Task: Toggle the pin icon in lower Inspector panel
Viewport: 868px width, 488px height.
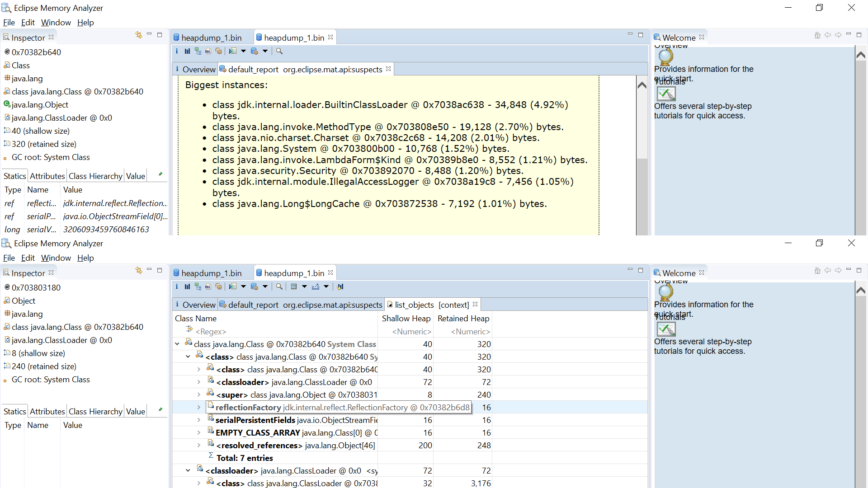Action: pyautogui.click(x=160, y=410)
